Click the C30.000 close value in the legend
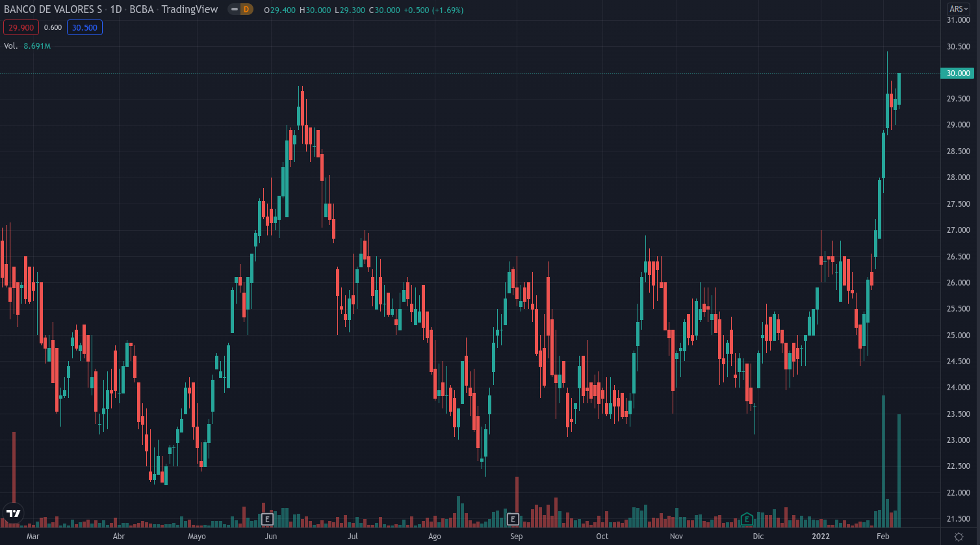Viewport: 980px width, 545px height. click(x=386, y=10)
